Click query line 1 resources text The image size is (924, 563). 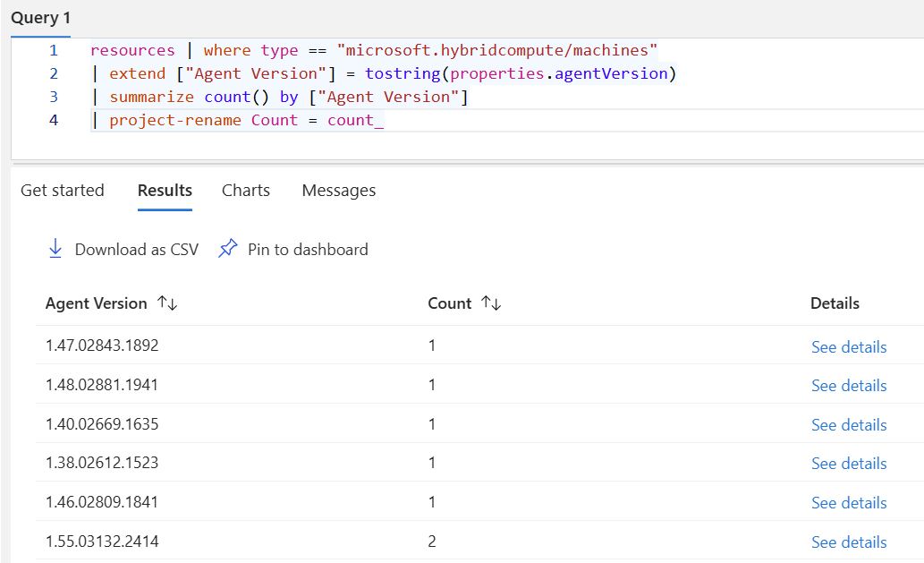[132, 50]
